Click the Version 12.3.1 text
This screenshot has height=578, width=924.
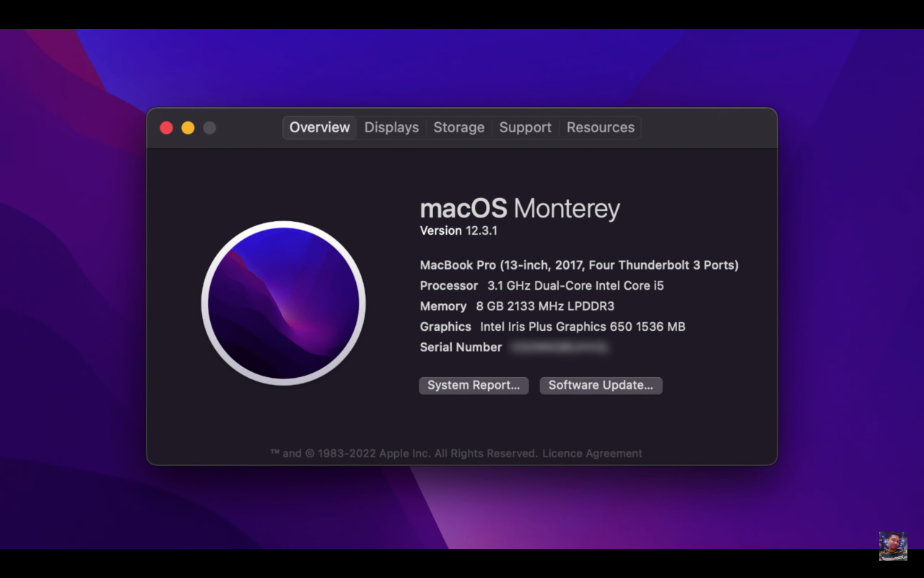pos(458,230)
